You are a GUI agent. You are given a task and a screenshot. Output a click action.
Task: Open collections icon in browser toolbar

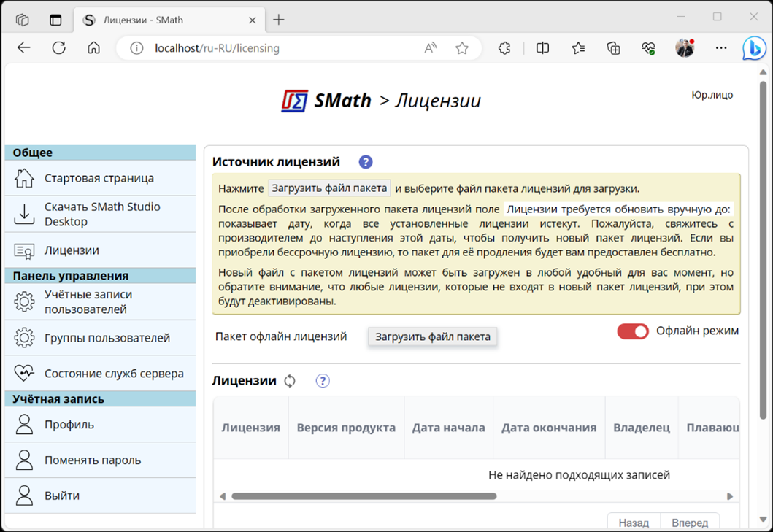coord(613,48)
